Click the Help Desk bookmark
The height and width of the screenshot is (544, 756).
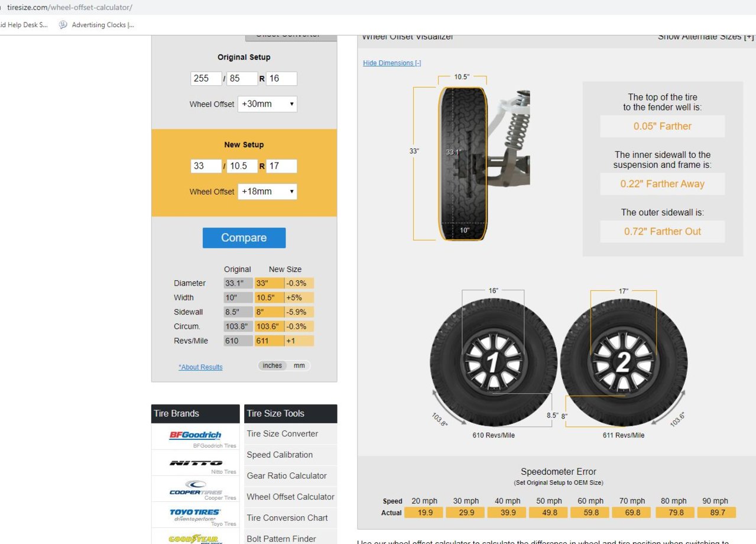point(24,25)
